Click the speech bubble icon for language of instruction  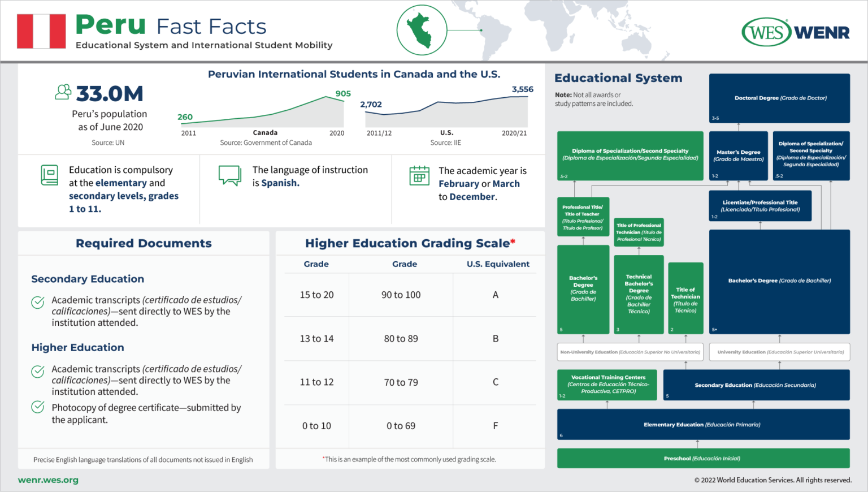(230, 175)
